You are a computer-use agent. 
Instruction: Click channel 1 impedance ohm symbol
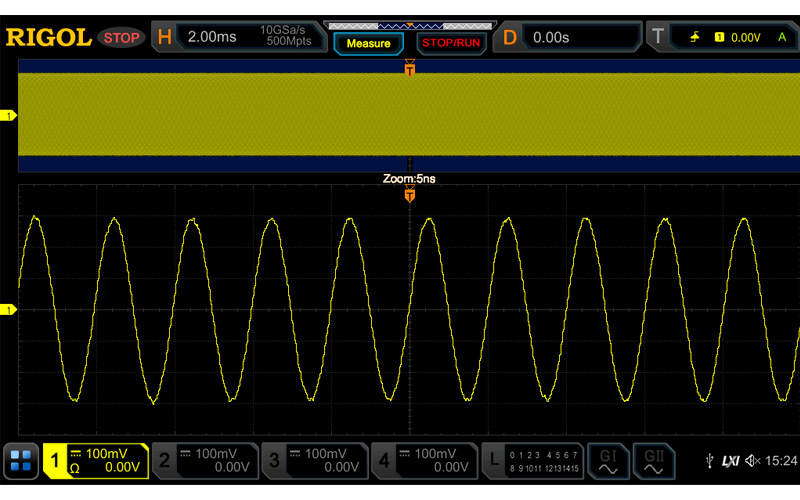(74, 468)
